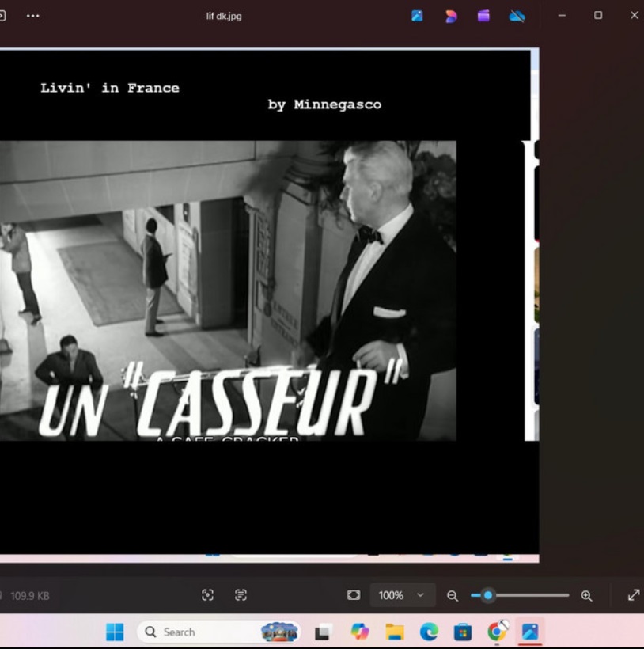The width and height of the screenshot is (644, 649).
Task: Launch Microsoft Designer from title bar
Action: (451, 16)
